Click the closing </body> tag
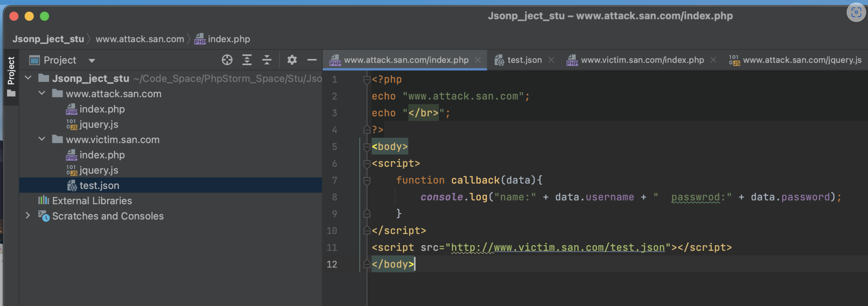868x306 pixels. pos(393,264)
